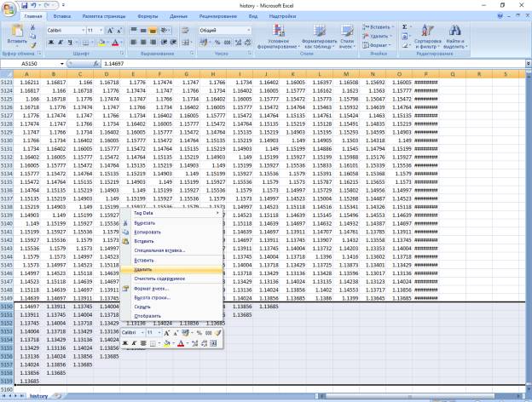Select the 'history' sheet tab at bottom
Screen dimensions: 532x402
coord(38,396)
